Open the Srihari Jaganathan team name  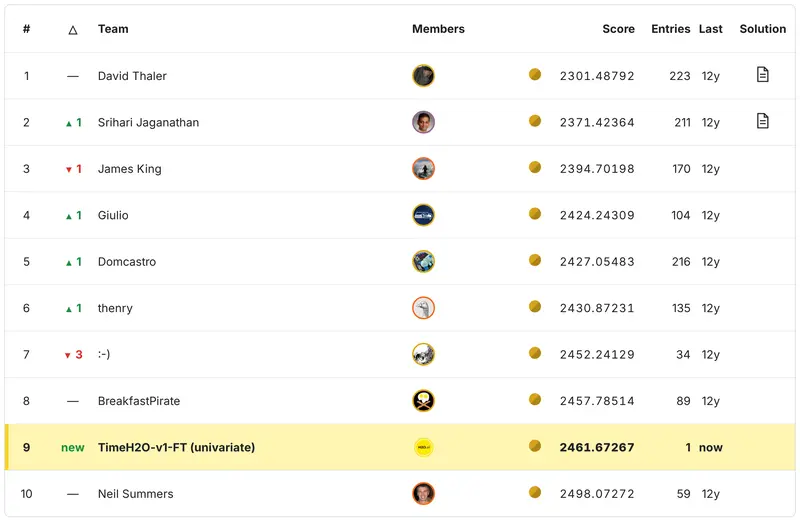tap(148, 122)
